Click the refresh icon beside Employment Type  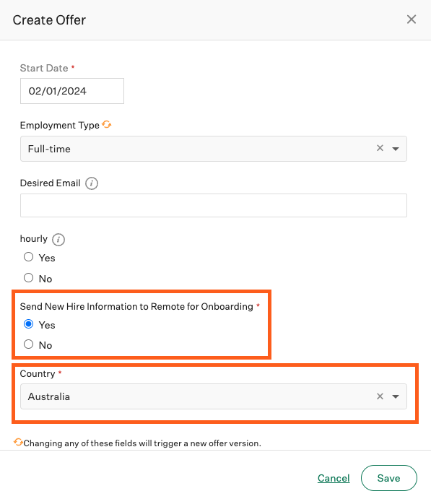107,124
